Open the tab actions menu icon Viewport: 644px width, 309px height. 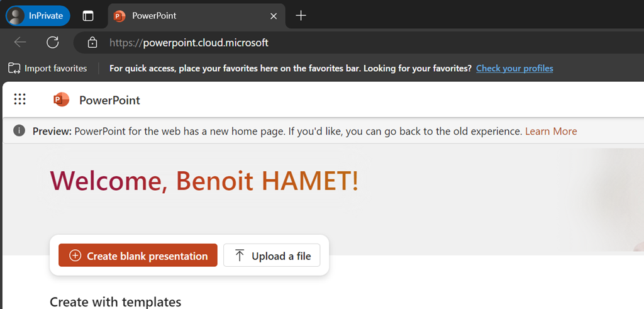coord(88,16)
